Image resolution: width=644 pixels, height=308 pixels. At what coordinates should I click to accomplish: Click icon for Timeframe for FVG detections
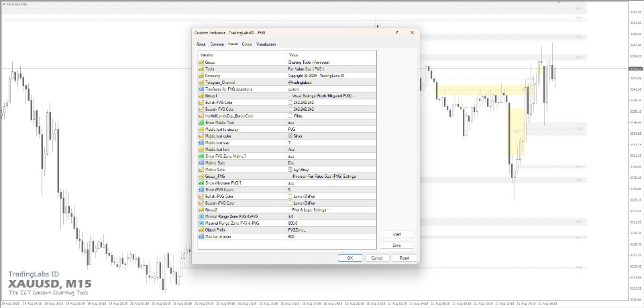click(201, 89)
